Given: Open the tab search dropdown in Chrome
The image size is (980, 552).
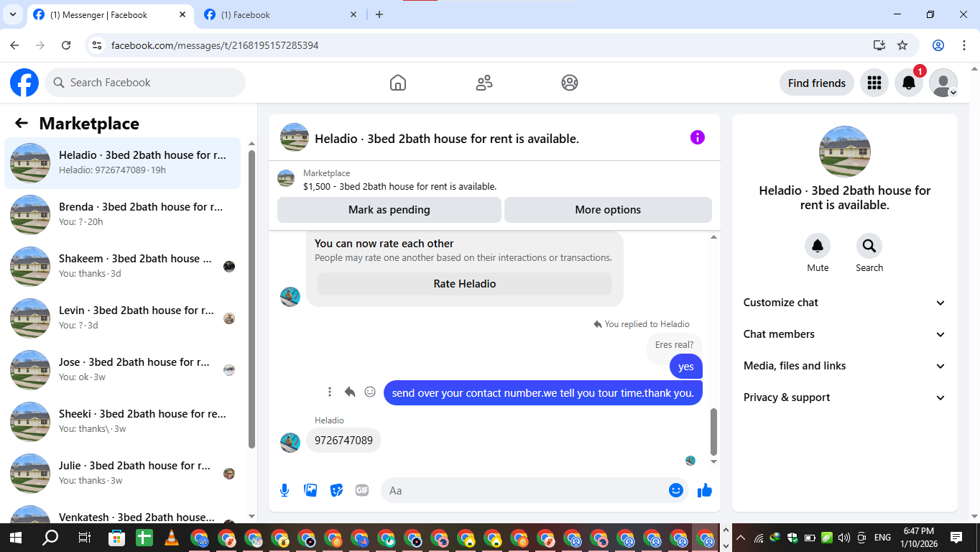Looking at the screenshot, I should coord(13,14).
